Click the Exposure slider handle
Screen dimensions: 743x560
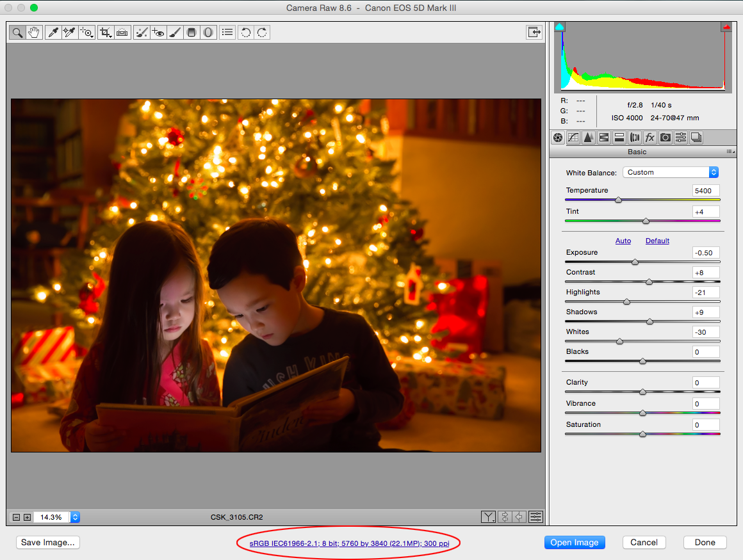635,262
